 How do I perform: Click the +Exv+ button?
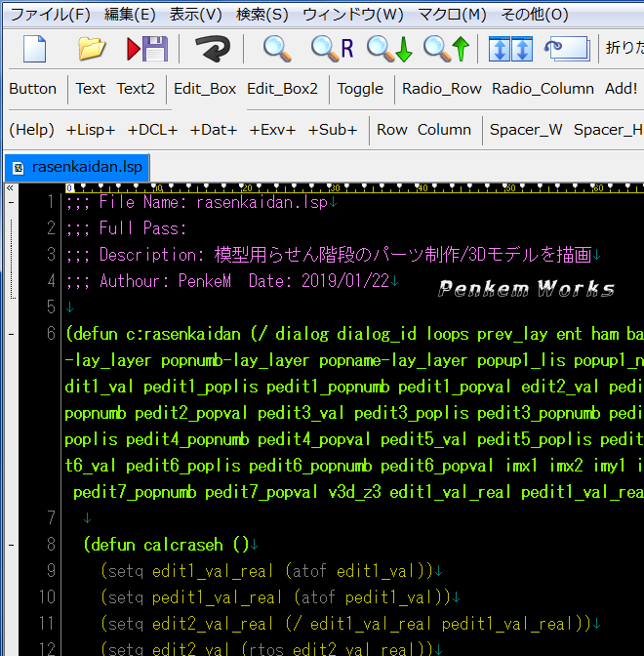click(x=272, y=130)
